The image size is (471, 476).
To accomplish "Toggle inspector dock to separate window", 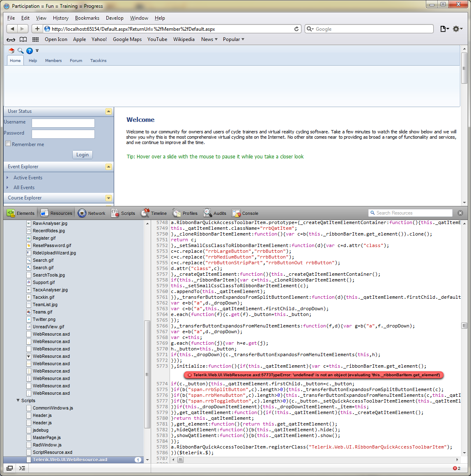I will coord(9,468).
